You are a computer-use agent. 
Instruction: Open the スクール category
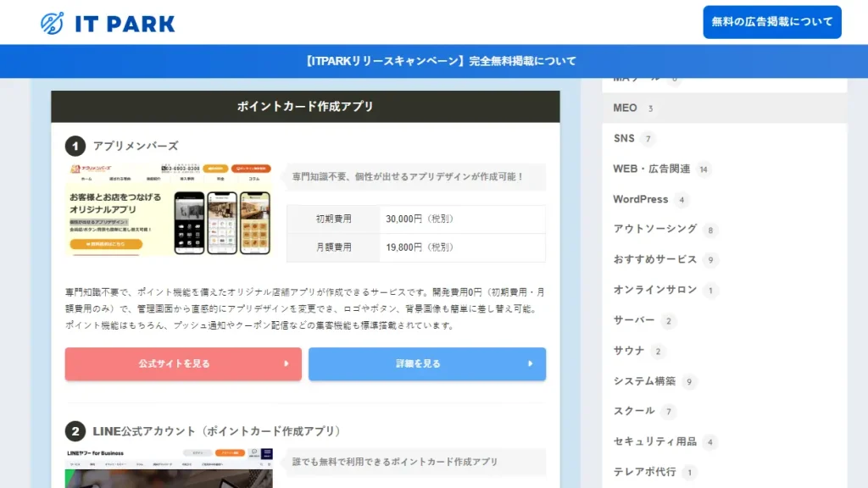(x=724, y=411)
